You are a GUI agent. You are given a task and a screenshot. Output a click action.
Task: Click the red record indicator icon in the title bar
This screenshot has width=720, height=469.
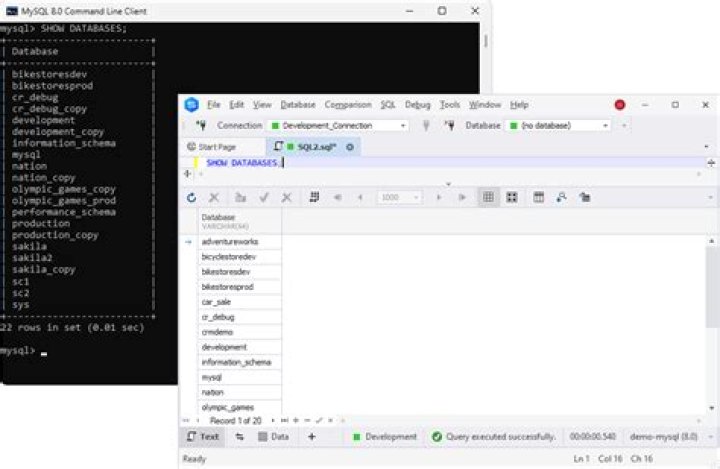(x=620, y=105)
